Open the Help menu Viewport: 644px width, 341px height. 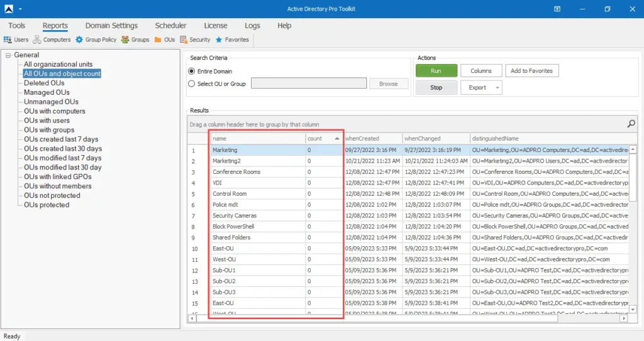pos(284,26)
